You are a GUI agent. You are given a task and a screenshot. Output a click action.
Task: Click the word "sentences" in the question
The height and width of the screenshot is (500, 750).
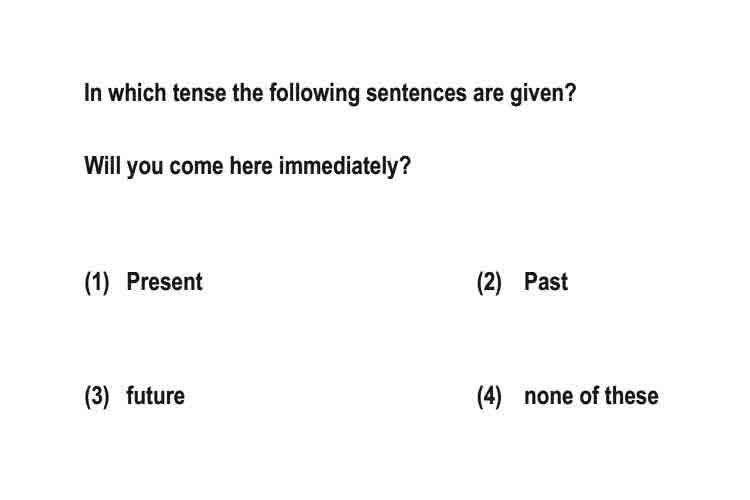pyautogui.click(x=416, y=93)
